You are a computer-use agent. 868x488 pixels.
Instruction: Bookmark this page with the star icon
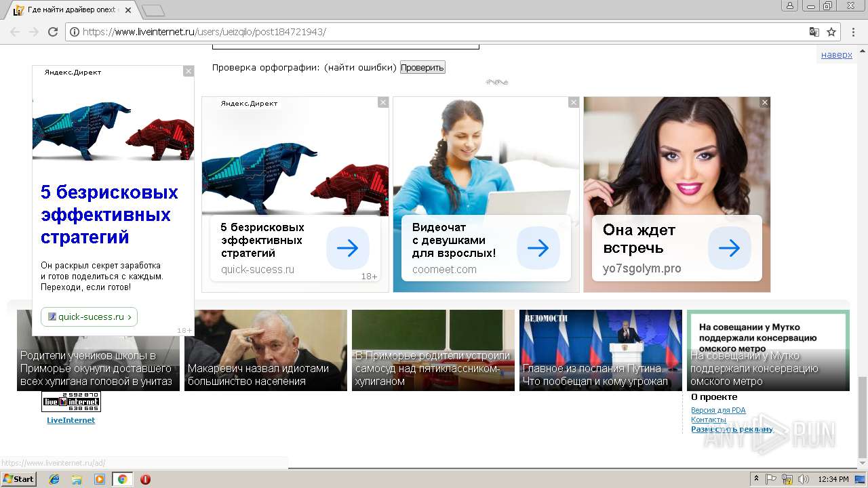tap(831, 32)
